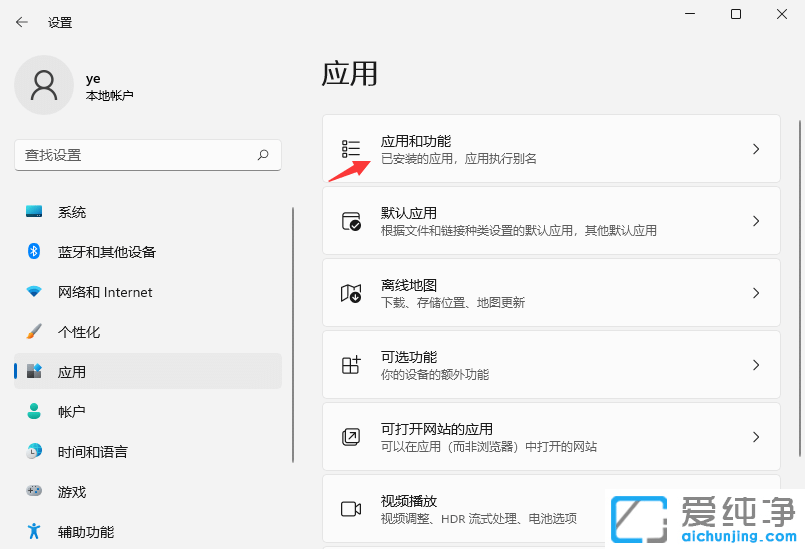Open 蓝牙和其他设备 in the sidebar
Screen dimensions: 805x549
click(x=106, y=252)
